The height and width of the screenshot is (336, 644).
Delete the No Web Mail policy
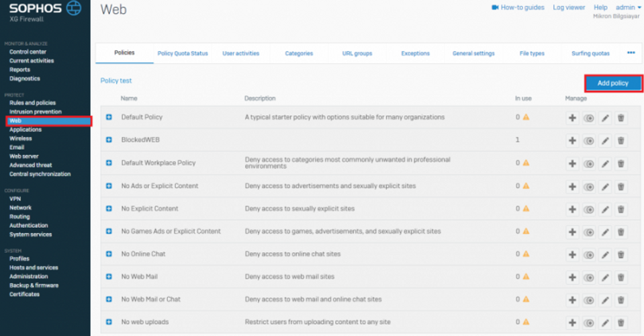(621, 277)
